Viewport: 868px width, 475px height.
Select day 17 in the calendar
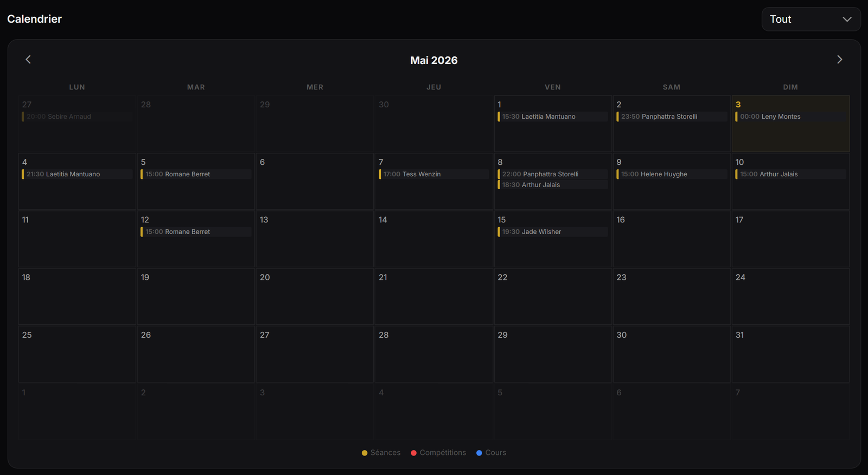790,239
